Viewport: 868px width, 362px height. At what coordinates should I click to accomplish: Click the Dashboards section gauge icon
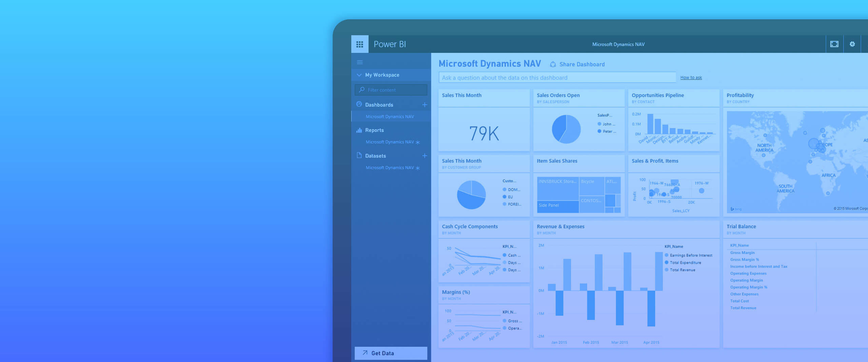coord(359,104)
